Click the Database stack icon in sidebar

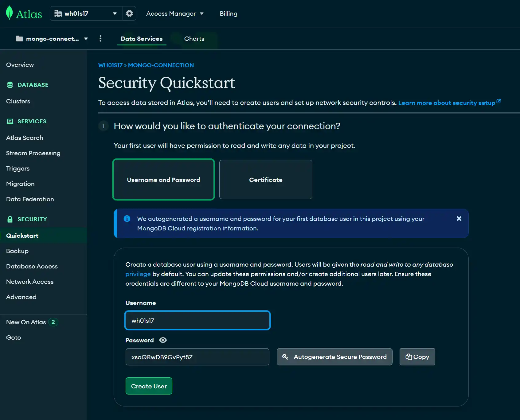(10, 85)
